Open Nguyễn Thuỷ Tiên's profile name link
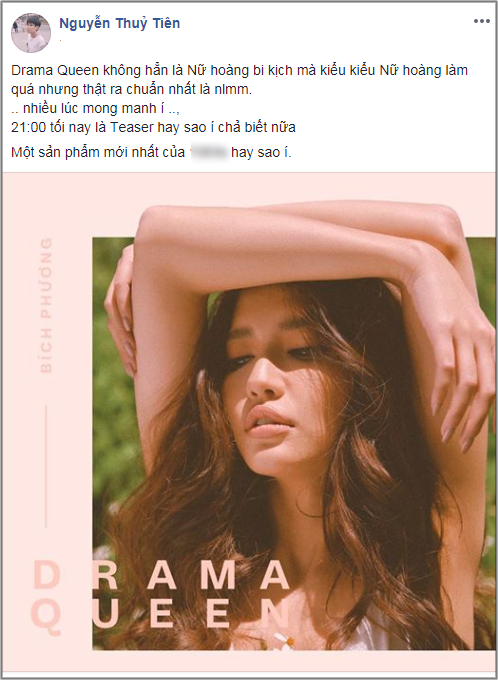This screenshot has width=498, height=680. pos(119,23)
